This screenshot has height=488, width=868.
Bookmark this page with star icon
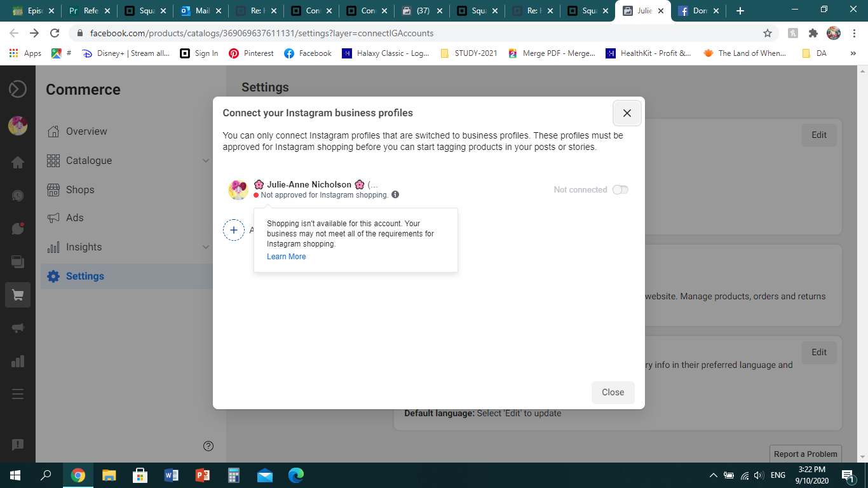pyautogui.click(x=768, y=33)
